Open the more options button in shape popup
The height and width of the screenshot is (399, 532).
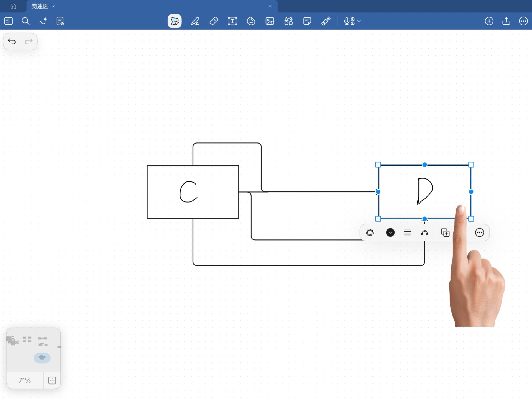click(479, 232)
